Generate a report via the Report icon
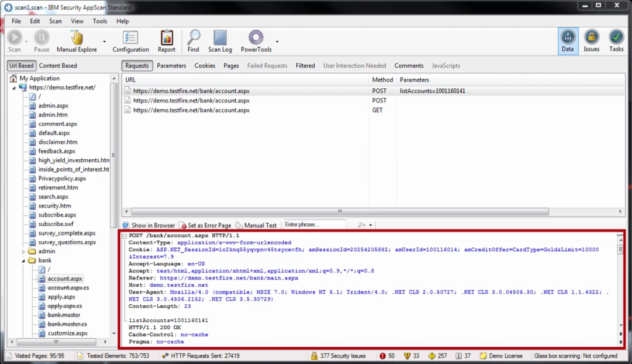Screen dimensions: 632x364 coord(166,40)
